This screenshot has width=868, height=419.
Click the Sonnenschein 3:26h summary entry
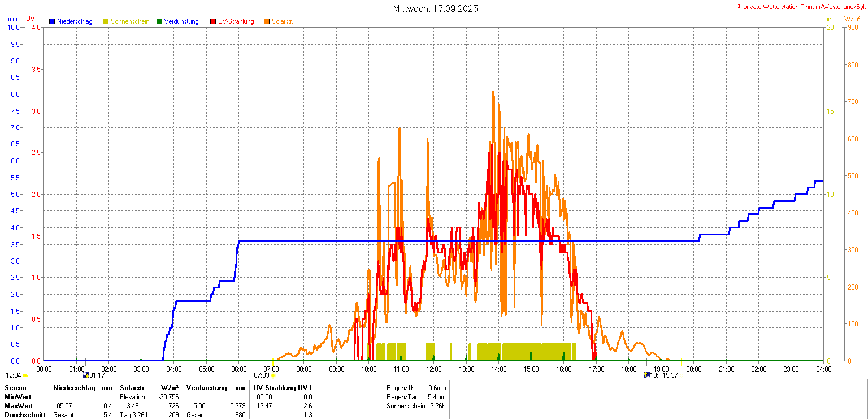tap(416, 406)
